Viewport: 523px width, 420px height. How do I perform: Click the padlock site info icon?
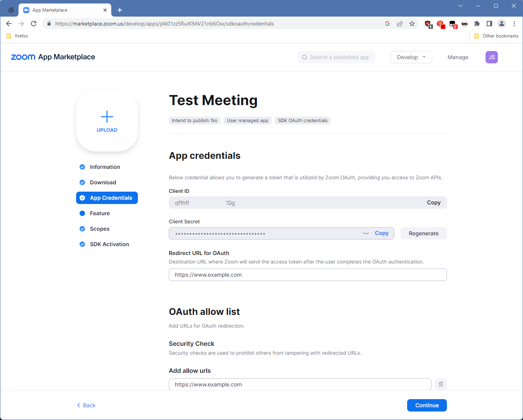(49, 24)
